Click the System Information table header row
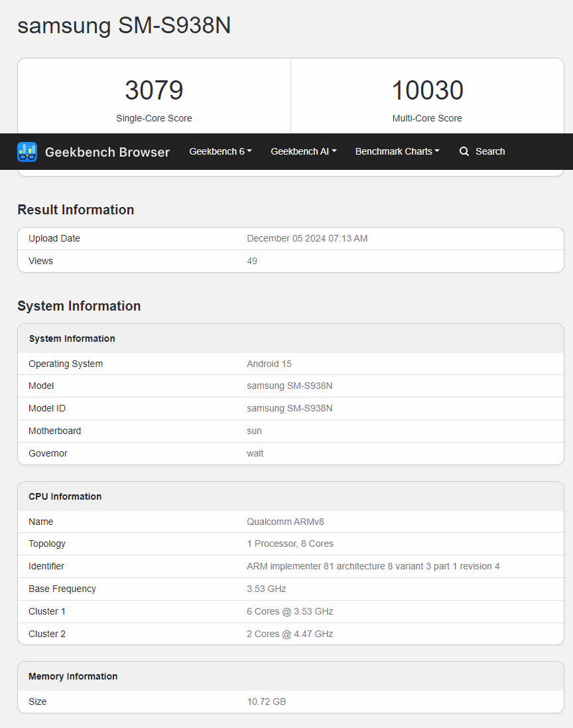The height and width of the screenshot is (728, 573). click(72, 338)
